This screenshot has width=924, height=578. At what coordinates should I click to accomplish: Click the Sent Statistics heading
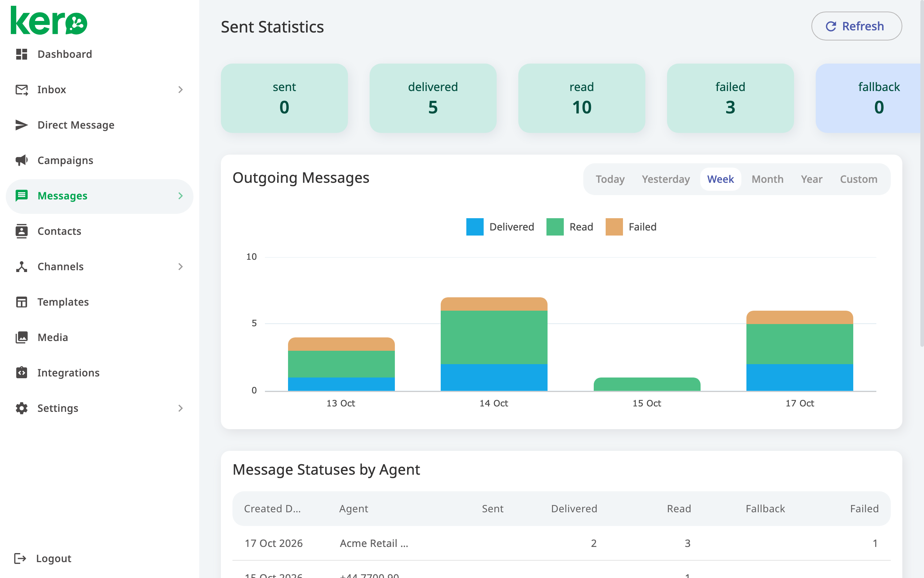[x=272, y=27]
